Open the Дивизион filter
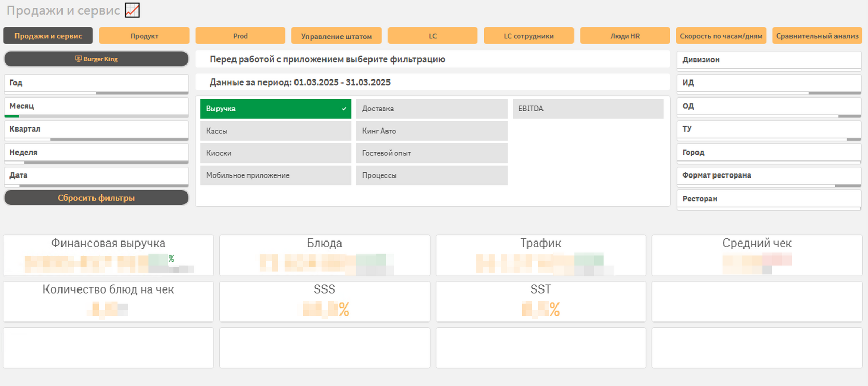Image resolution: width=868 pixels, height=386 pixels. 769,60
